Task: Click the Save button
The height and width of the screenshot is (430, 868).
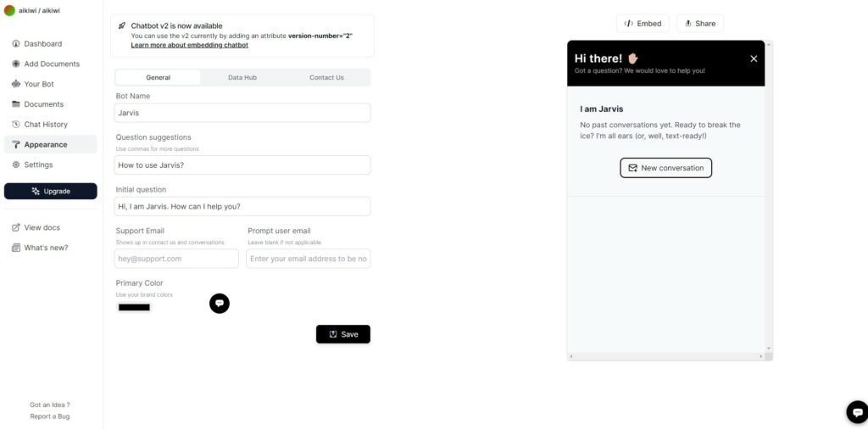Action: tap(343, 334)
